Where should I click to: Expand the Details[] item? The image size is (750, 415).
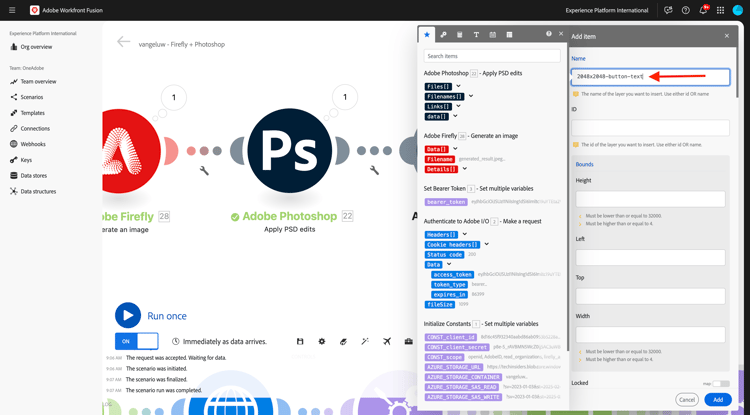point(464,169)
